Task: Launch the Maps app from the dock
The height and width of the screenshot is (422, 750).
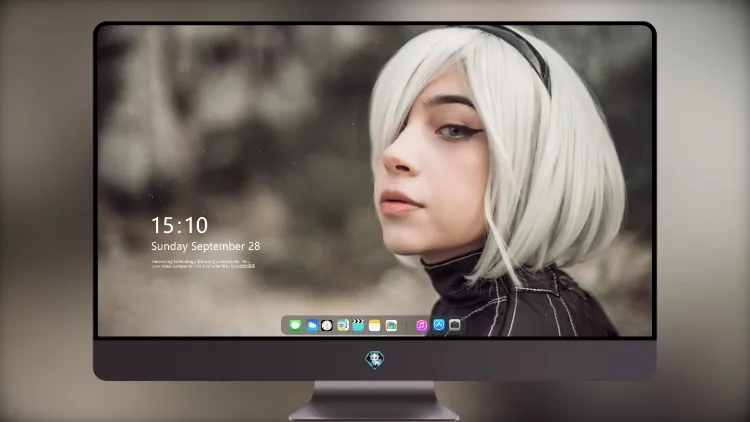Action: (x=343, y=325)
